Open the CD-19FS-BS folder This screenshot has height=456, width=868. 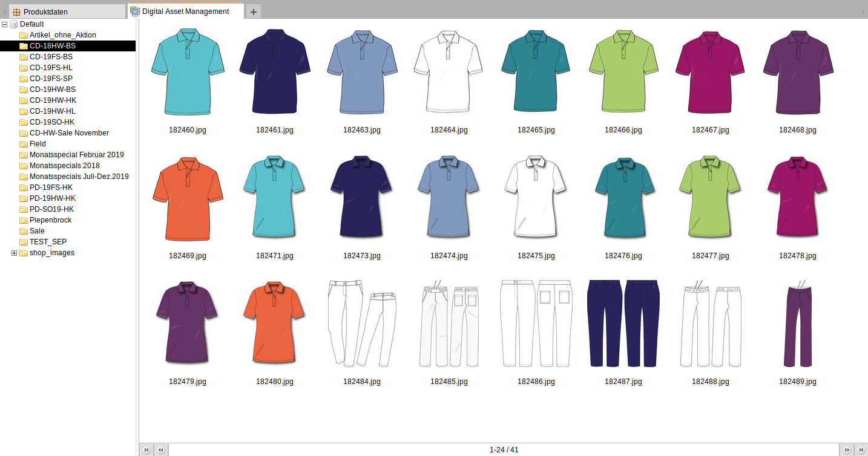click(51, 57)
